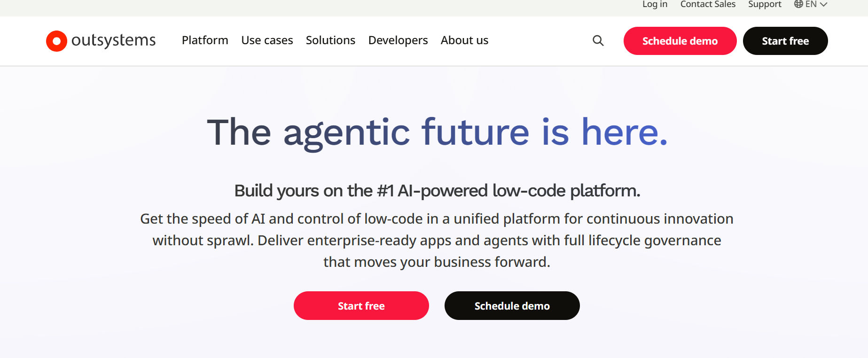
Task: Click the outsystems wordmark in the header
Action: pos(114,40)
